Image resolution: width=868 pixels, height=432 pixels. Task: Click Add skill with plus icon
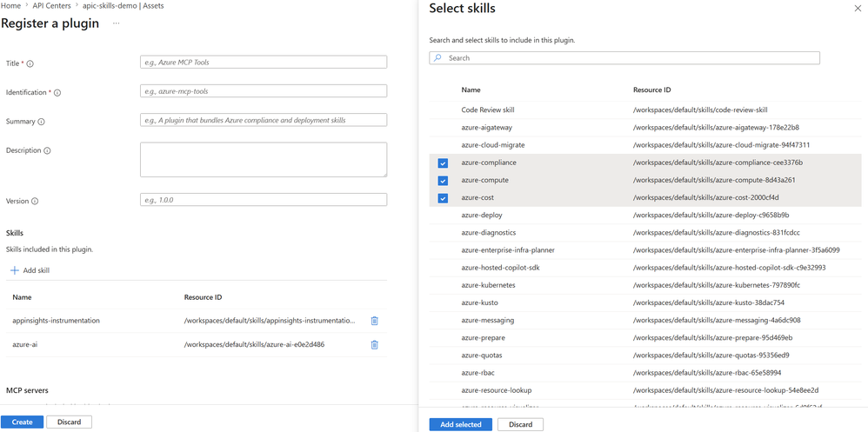[30, 270]
